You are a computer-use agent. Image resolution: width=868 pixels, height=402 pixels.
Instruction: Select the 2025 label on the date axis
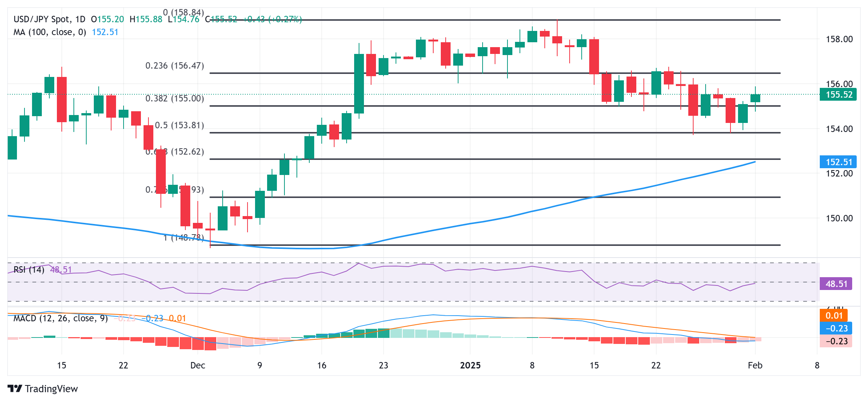click(x=470, y=365)
